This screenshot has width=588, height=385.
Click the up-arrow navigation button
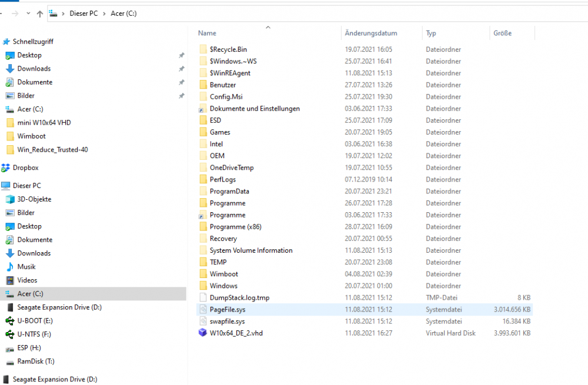(40, 14)
